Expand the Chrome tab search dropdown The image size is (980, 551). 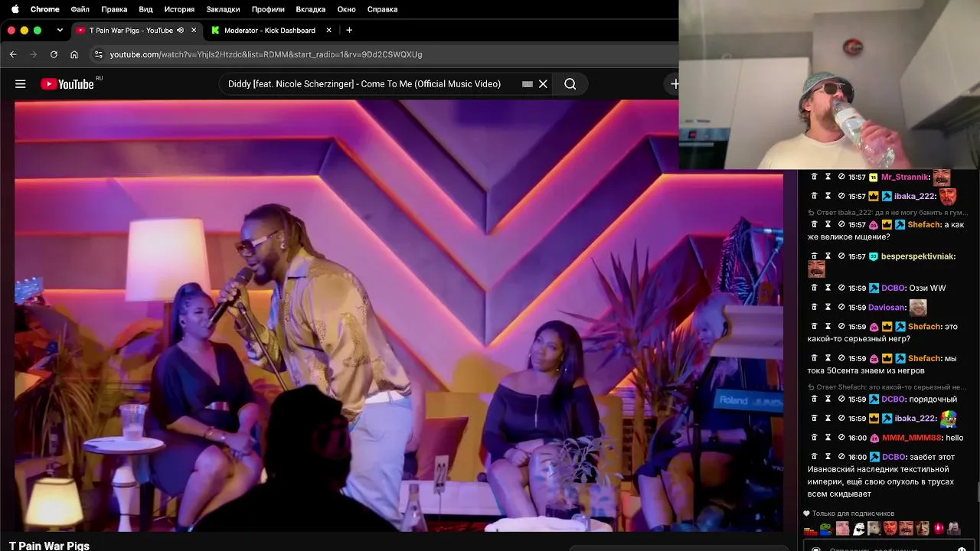point(60,30)
